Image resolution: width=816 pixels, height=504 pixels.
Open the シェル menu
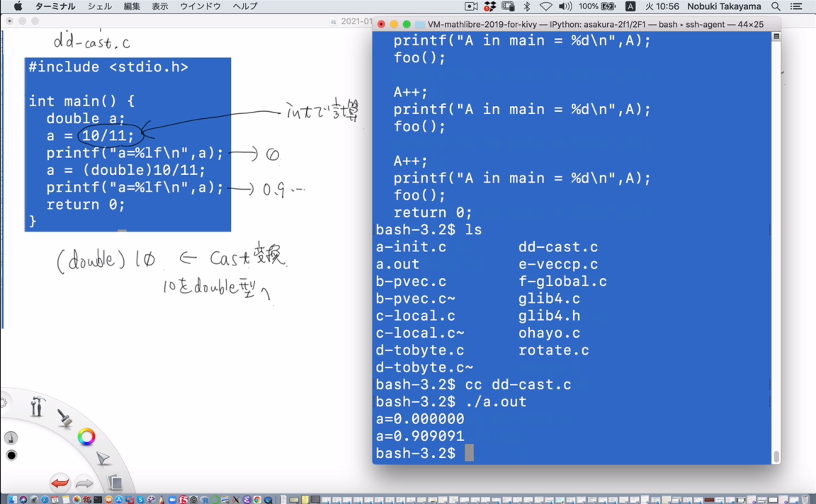tap(100, 6)
